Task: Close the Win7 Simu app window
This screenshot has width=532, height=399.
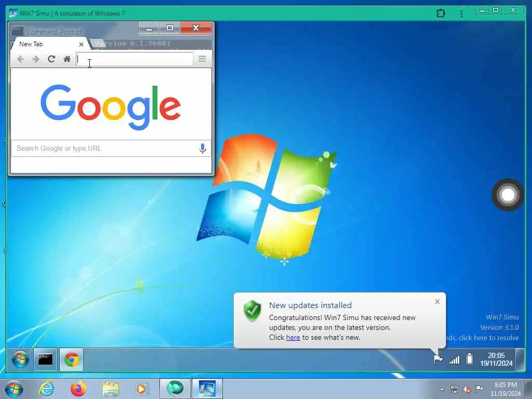Action: pos(513,10)
